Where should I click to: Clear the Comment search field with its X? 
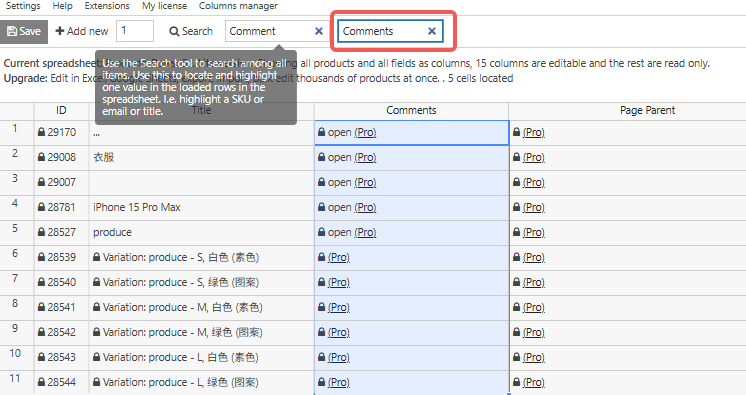[319, 31]
